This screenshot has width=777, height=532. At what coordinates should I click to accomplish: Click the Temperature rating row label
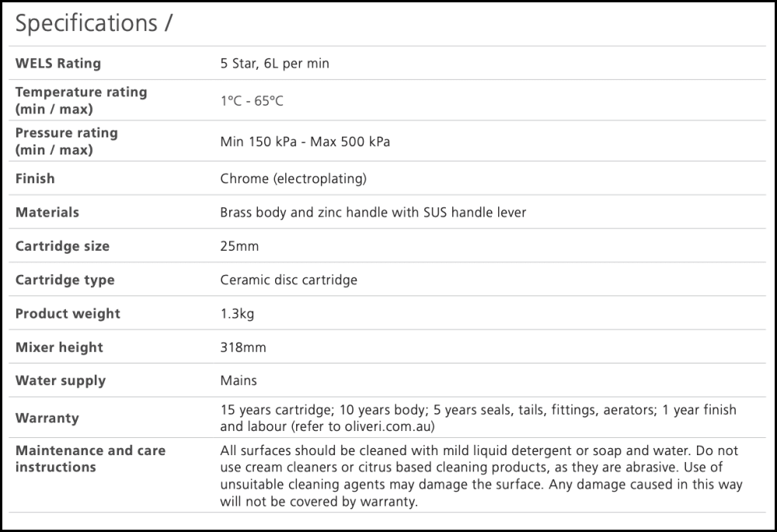point(81,100)
